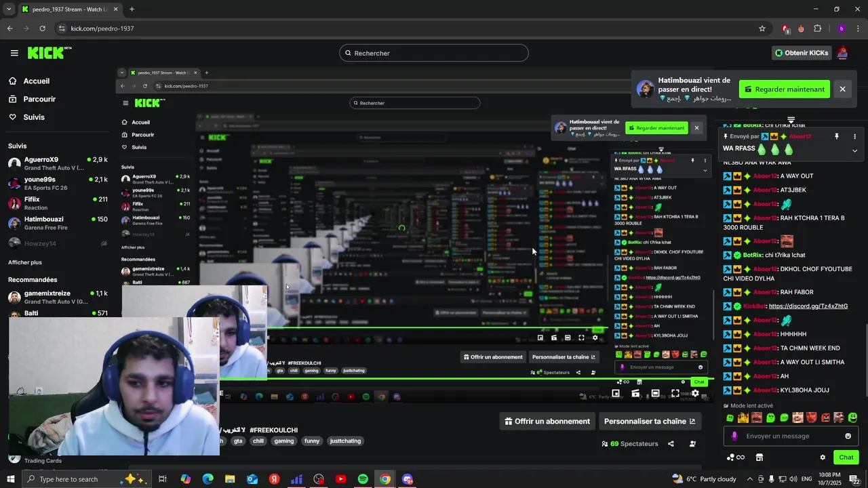Open the shop icon under chat

759,457
